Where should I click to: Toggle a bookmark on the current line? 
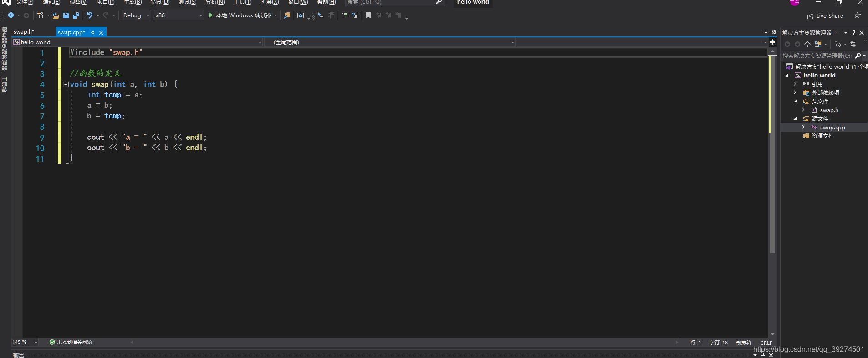368,15
